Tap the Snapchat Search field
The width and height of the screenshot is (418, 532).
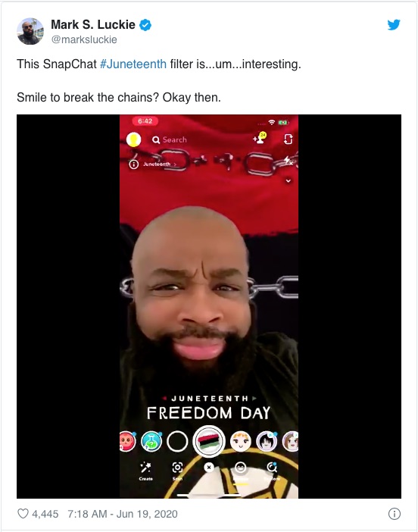tap(170, 139)
